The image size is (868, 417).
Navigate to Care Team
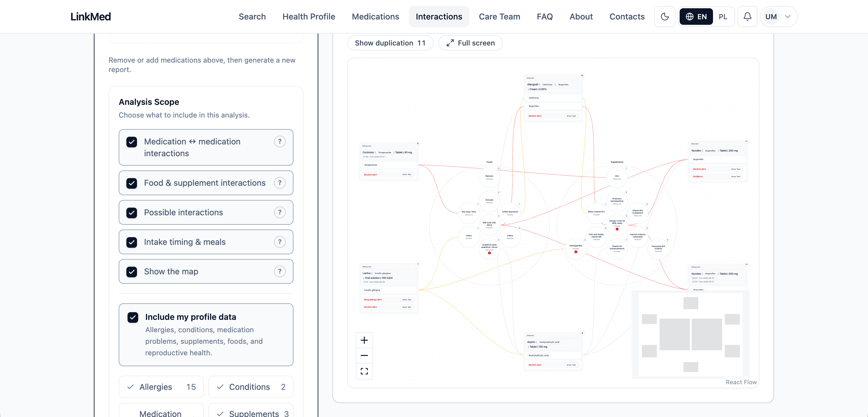[x=499, y=17]
